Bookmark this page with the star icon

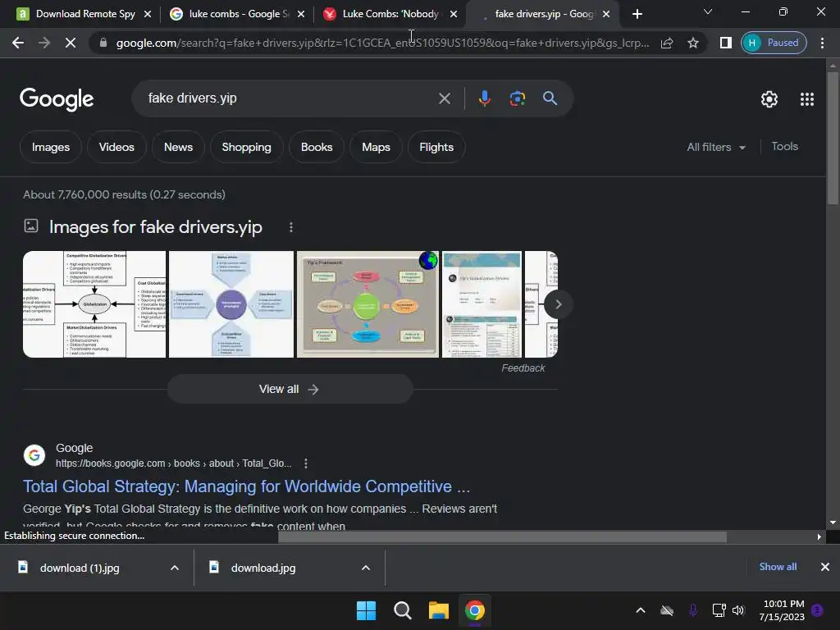point(692,43)
